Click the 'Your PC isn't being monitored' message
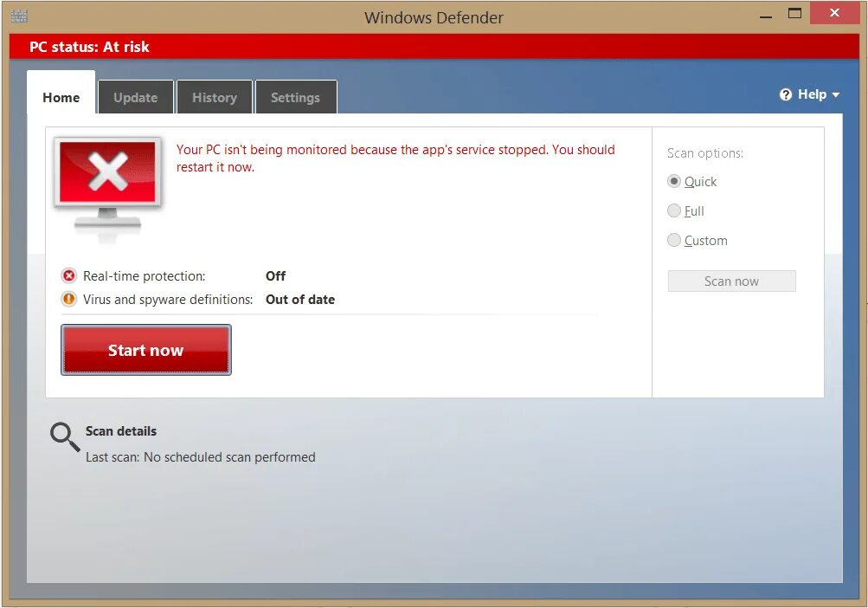The height and width of the screenshot is (608, 868). point(395,158)
